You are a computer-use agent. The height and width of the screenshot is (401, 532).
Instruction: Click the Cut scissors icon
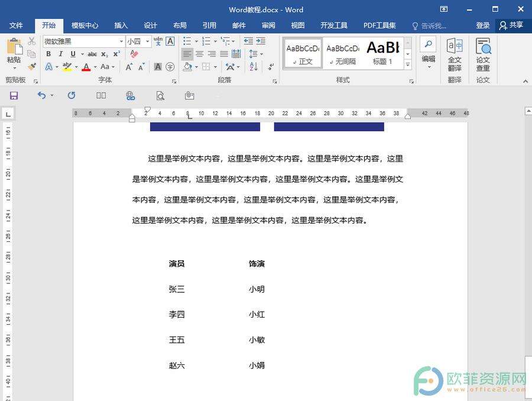point(32,41)
